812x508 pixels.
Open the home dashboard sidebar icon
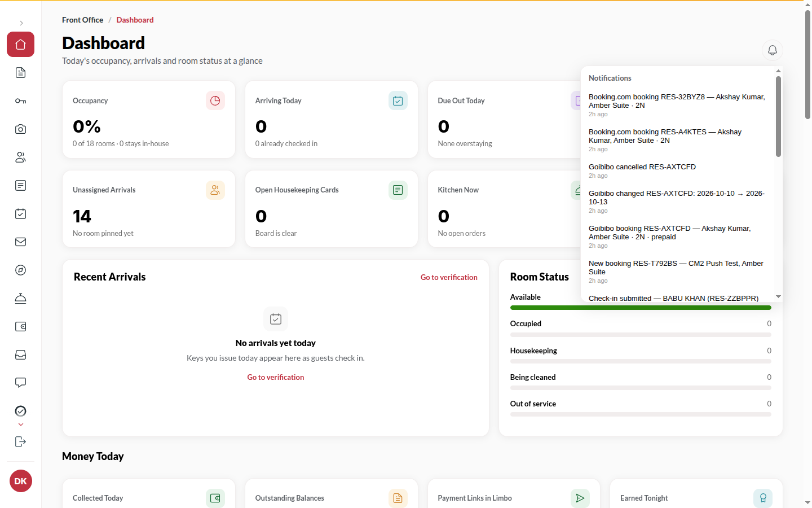point(20,45)
